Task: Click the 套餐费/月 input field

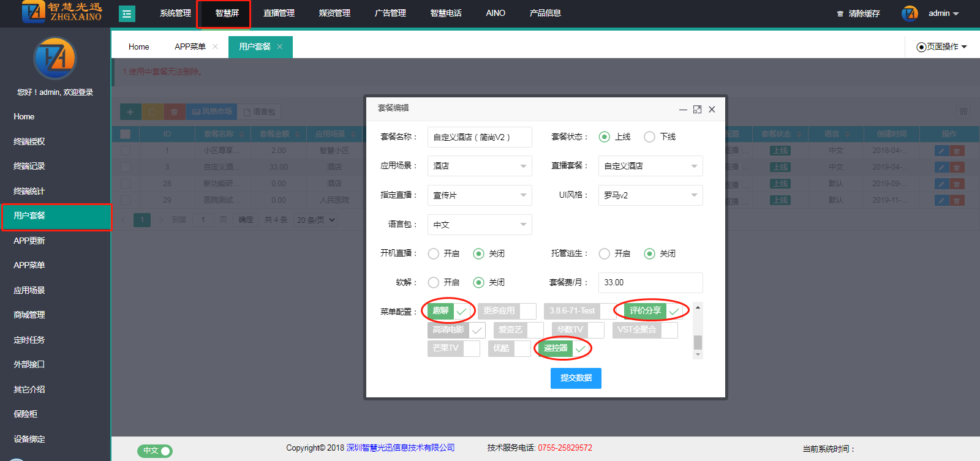Action: tap(650, 282)
